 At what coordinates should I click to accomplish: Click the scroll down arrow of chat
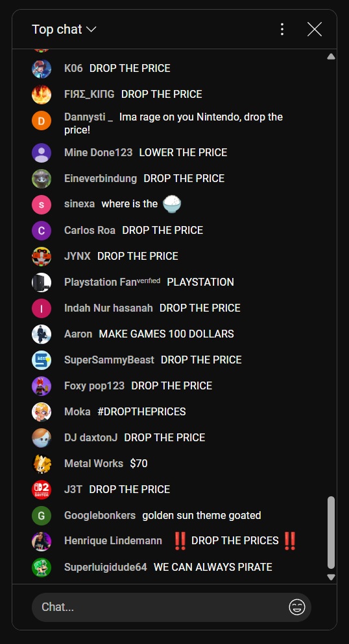pyautogui.click(x=331, y=577)
